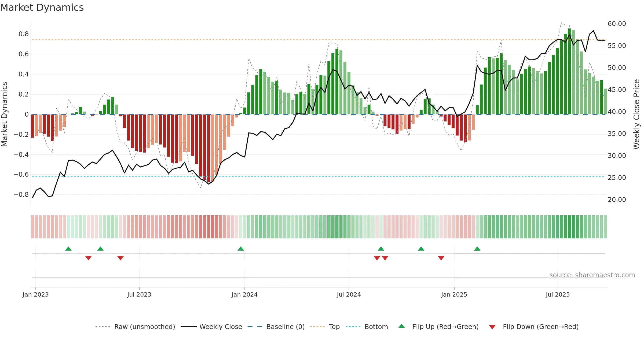644x362 pixels.
Task: Click the Market Dynamics chart title
Action: [42, 8]
